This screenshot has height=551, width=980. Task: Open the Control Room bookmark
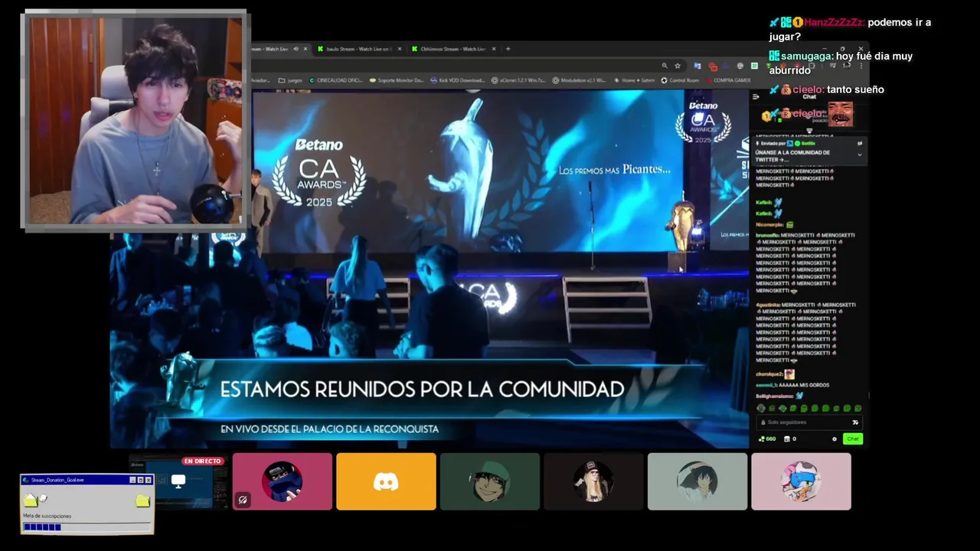click(680, 80)
